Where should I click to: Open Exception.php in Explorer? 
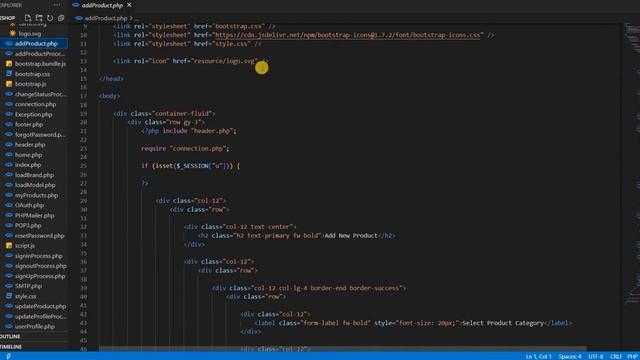tap(33, 114)
